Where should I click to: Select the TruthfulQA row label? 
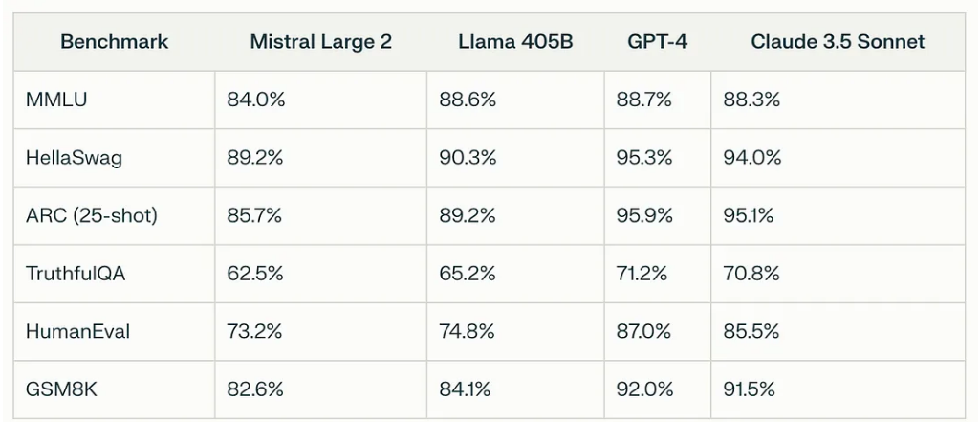(76, 274)
